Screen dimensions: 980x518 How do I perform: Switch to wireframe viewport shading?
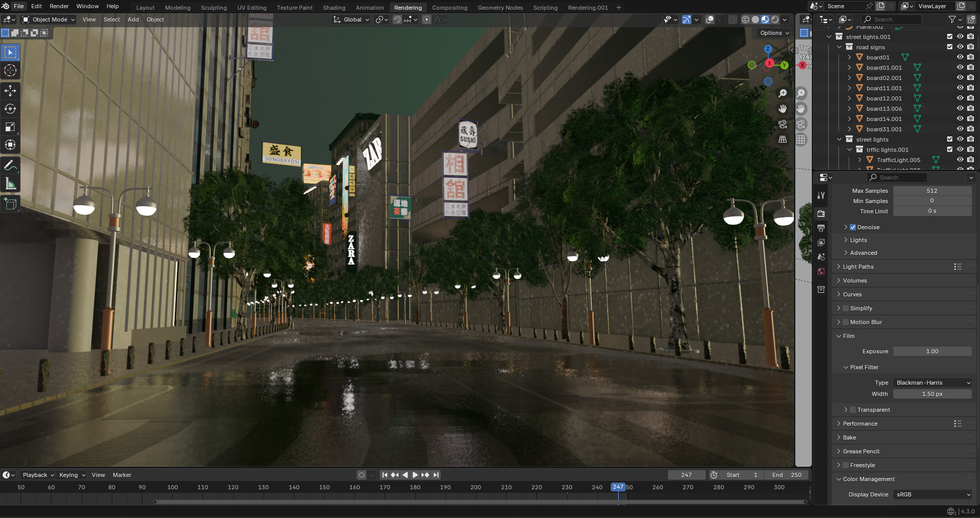(746, 19)
